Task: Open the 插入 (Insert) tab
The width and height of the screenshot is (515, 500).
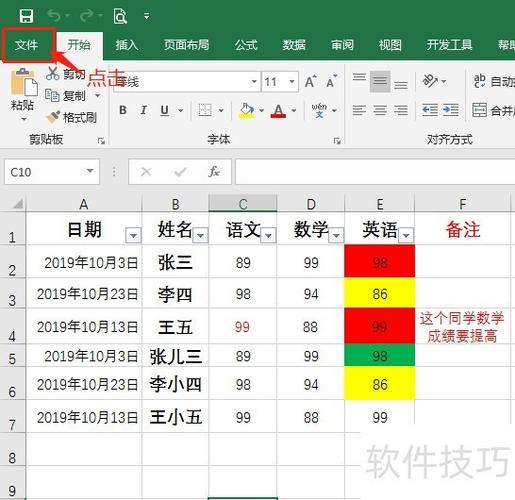Action: (127, 45)
